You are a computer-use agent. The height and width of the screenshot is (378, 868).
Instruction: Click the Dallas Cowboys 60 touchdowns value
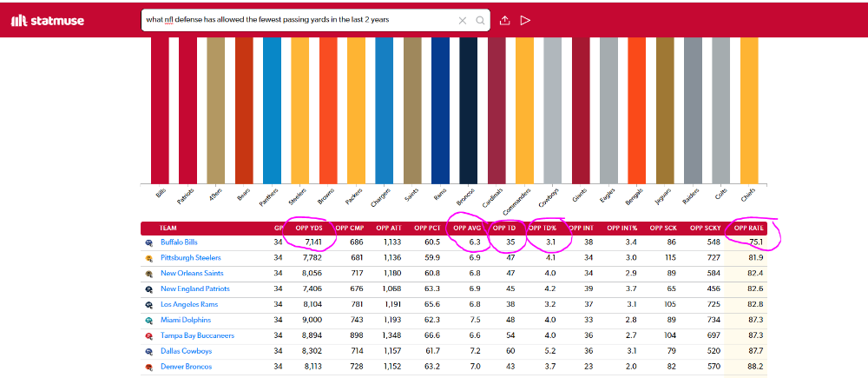[510, 351]
